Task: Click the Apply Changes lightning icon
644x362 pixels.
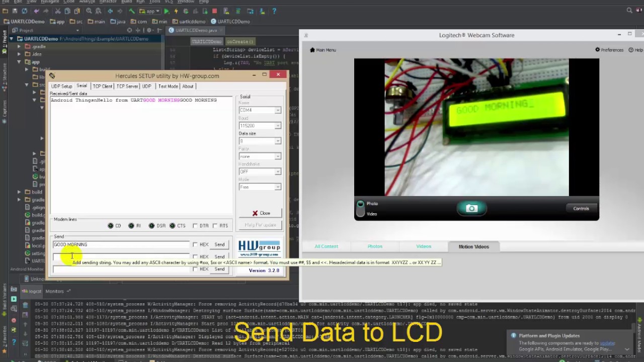Action: coord(176,11)
